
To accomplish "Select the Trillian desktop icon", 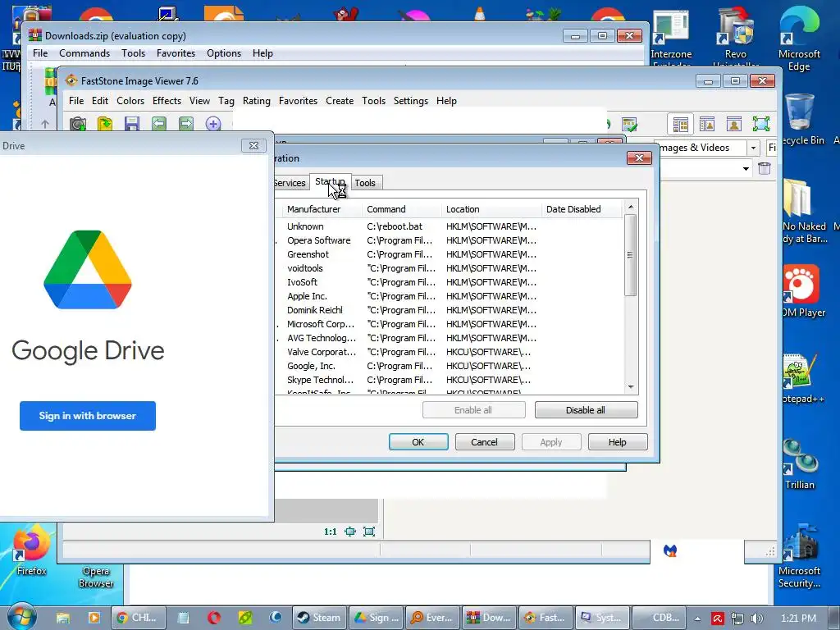I will tap(800, 464).
